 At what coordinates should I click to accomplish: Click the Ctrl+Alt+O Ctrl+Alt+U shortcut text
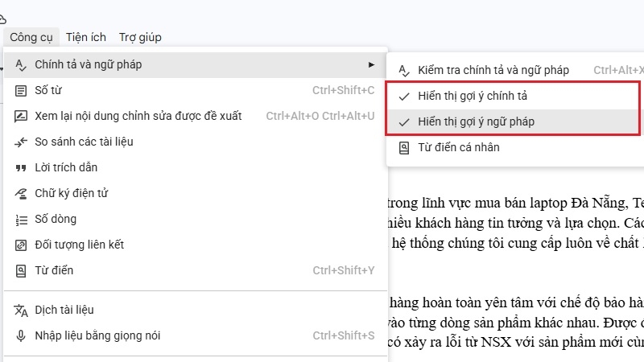point(320,116)
